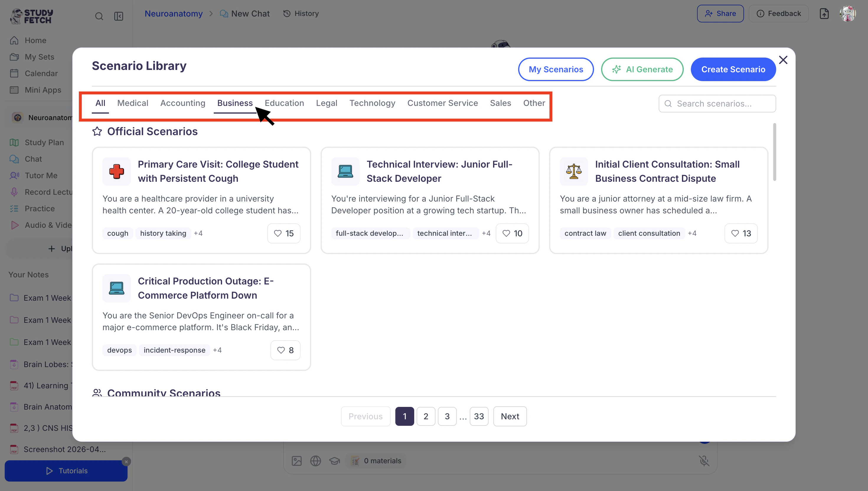The width and height of the screenshot is (868, 491).
Task: Open the user profile avatar
Action: click(847, 14)
